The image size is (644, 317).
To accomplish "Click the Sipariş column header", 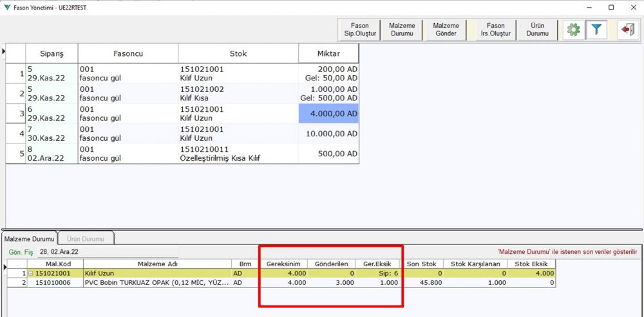I will pyautogui.click(x=52, y=53).
